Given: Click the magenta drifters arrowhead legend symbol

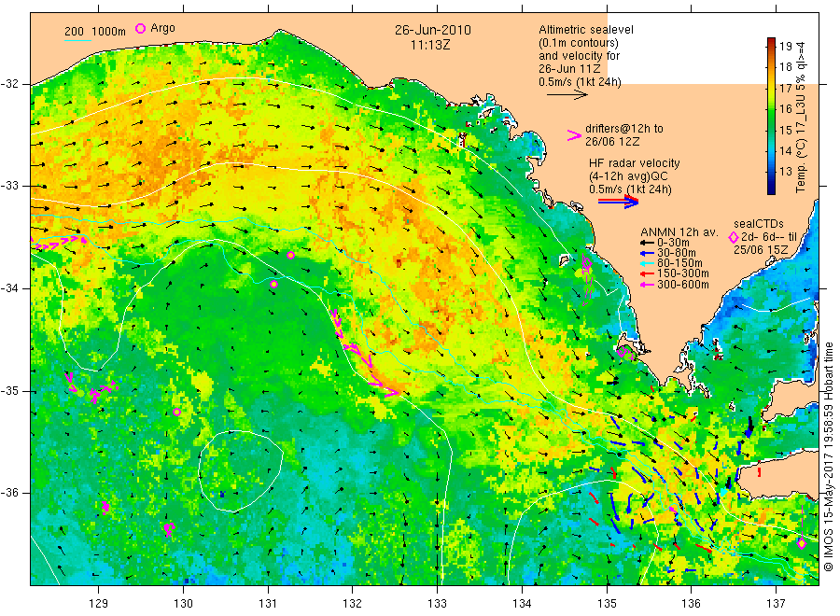Looking at the screenshot, I should coord(574,135).
